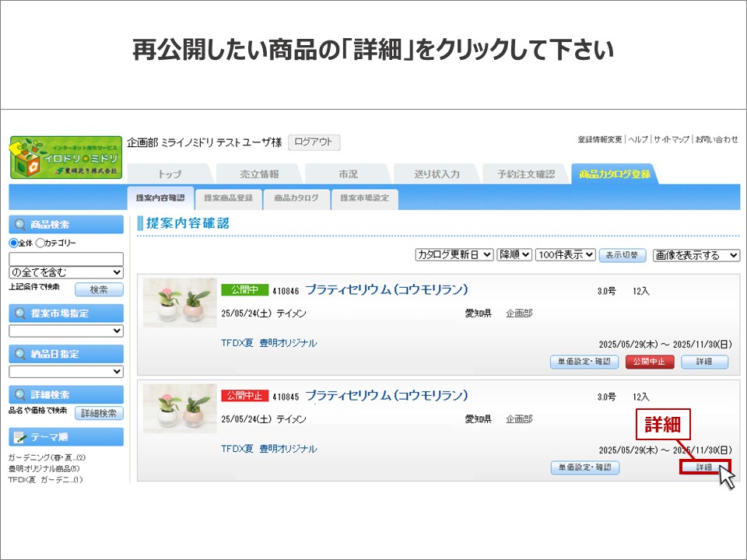Screen dimensions: 747x560
Task: Click the 詳細検索 magnifier icon
Action: coord(19,394)
